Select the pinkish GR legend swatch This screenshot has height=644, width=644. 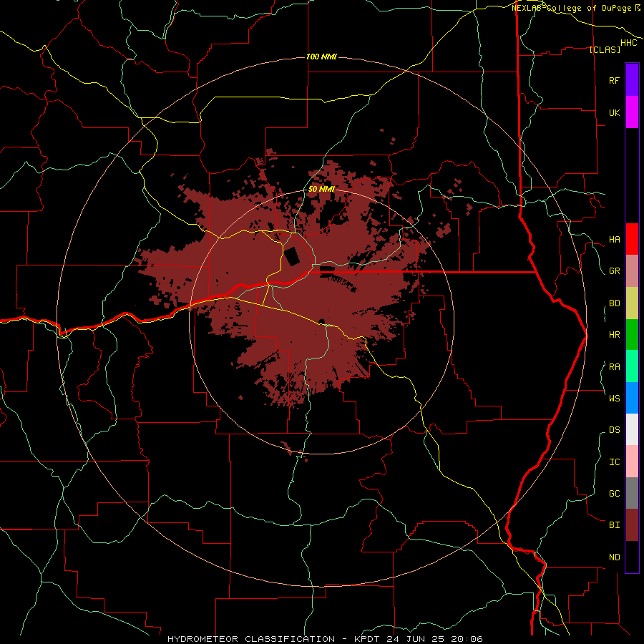[632, 270]
